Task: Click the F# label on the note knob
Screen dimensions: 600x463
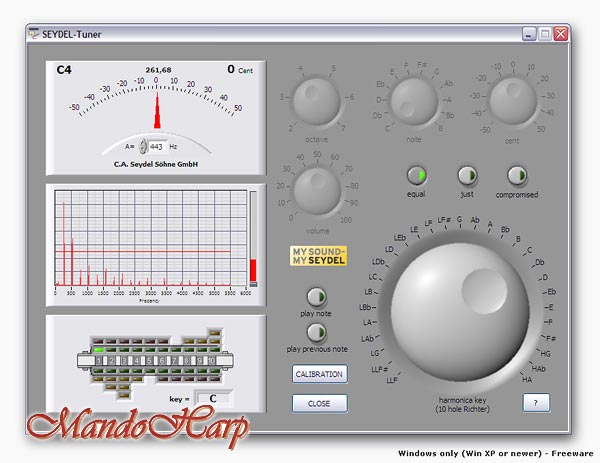Action: [422, 65]
